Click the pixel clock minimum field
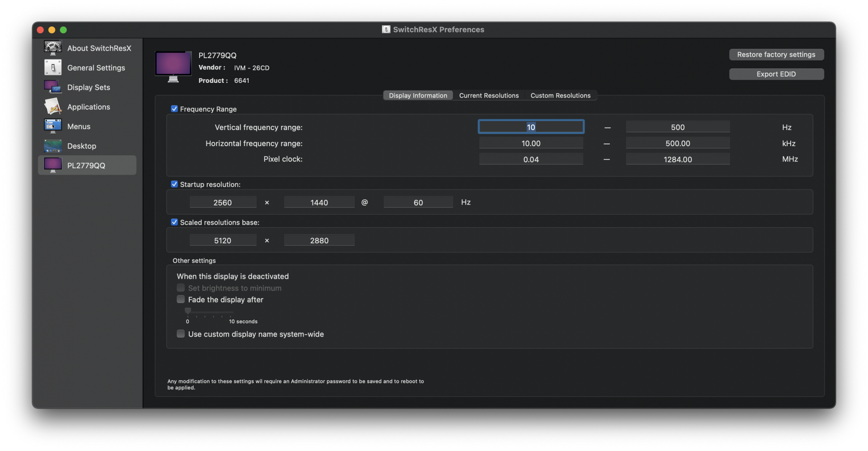 (x=531, y=159)
